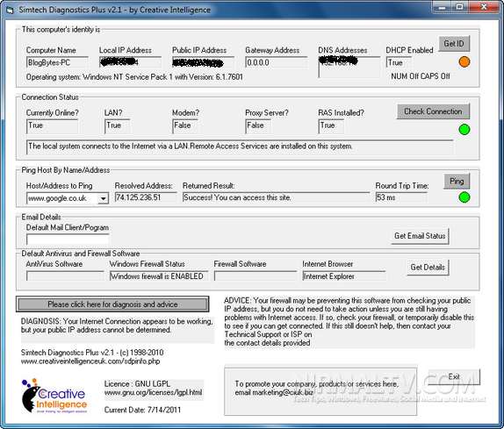Click www.gnu.org/licenses/lgpl.html link text
504x429 pixels.
(x=154, y=392)
